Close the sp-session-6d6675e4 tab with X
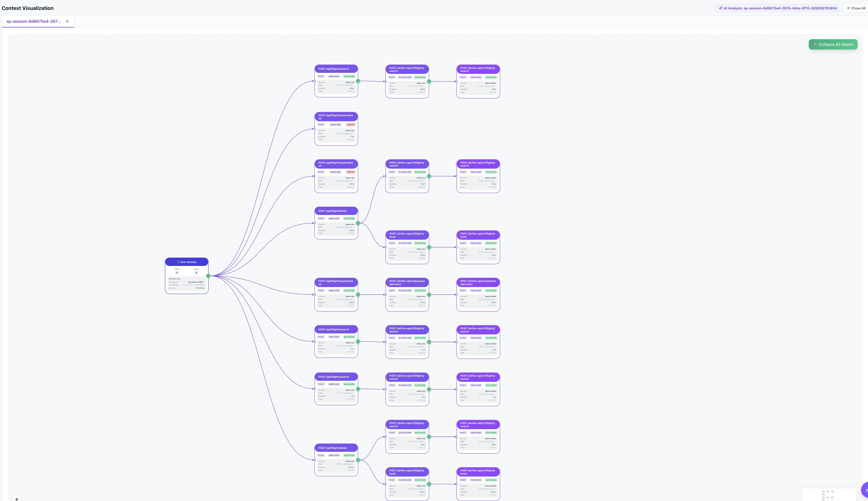 click(67, 21)
